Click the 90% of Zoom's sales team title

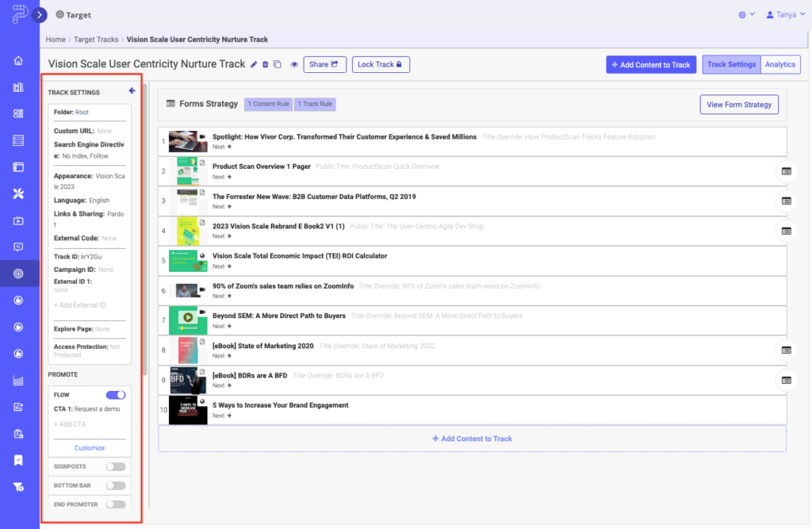pyautogui.click(x=283, y=286)
